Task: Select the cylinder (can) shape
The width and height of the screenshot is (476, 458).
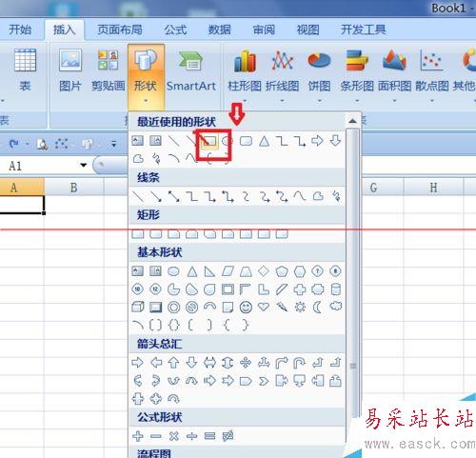Action: (336, 289)
